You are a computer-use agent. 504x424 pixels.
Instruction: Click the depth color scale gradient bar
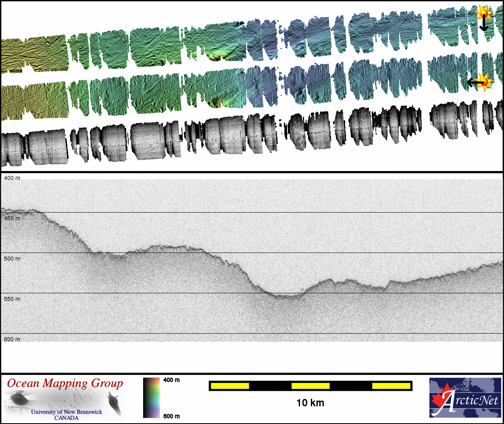click(151, 398)
